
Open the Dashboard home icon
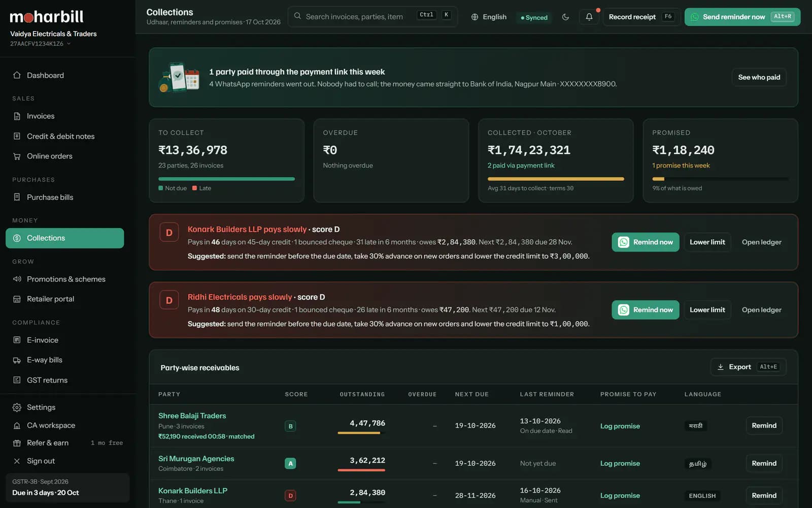[x=17, y=75]
